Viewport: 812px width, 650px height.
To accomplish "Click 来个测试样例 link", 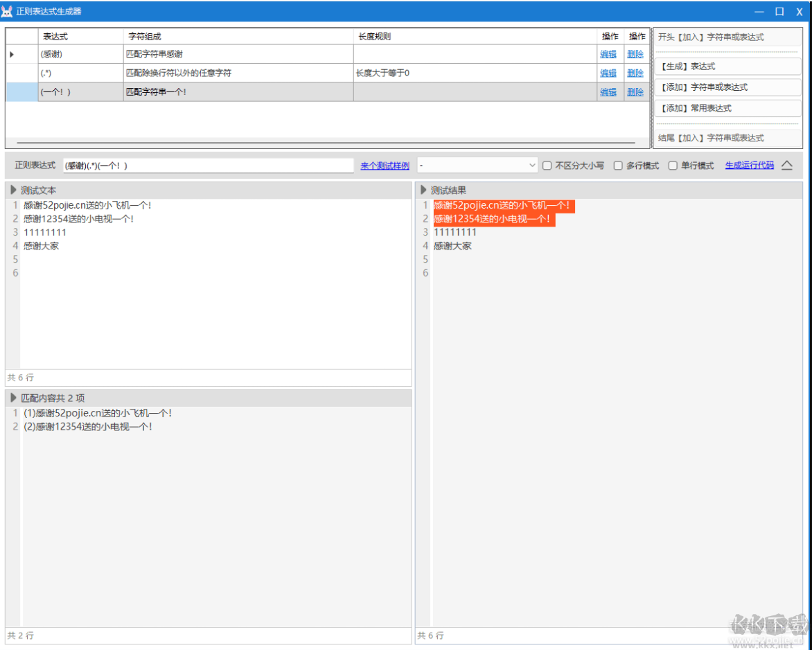I will click(x=385, y=166).
